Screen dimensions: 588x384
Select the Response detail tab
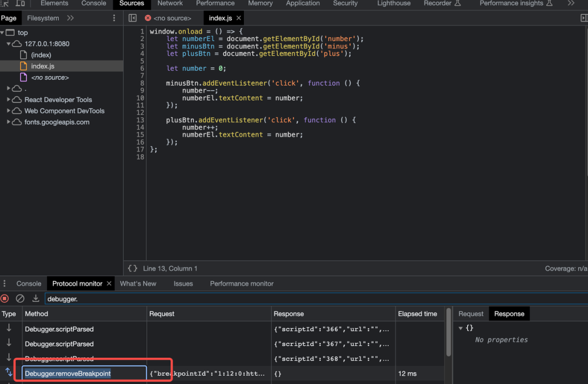coord(509,314)
